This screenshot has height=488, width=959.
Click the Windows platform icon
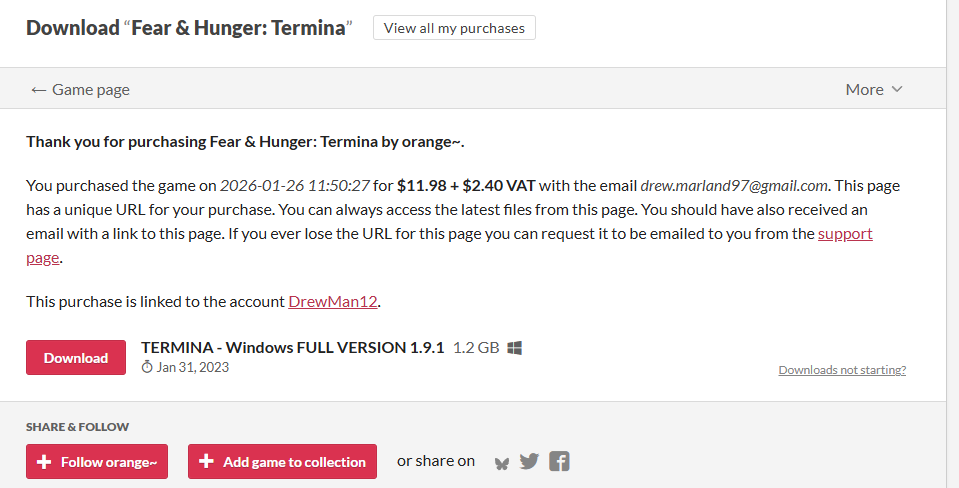pyautogui.click(x=515, y=348)
